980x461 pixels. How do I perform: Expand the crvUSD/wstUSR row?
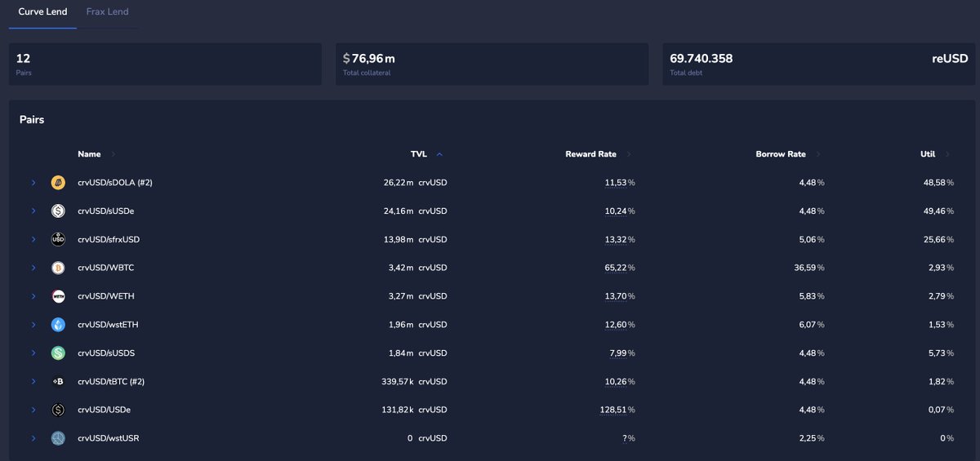pyautogui.click(x=33, y=438)
